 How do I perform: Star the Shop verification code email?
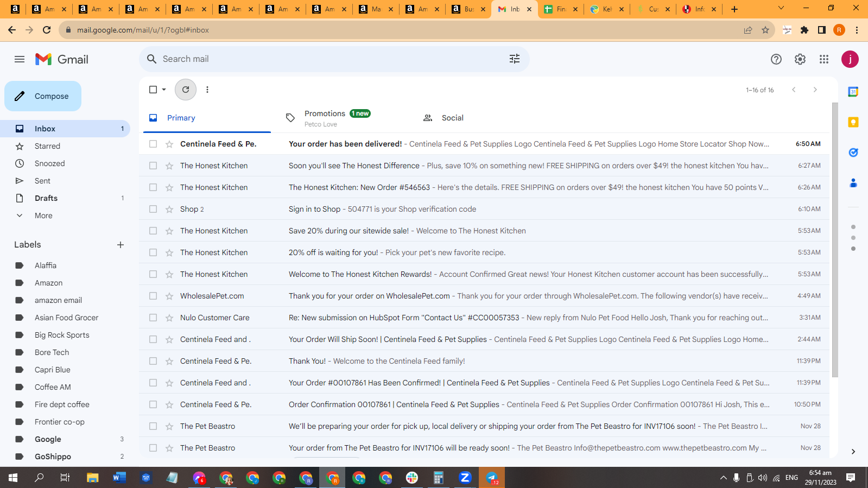coord(169,209)
